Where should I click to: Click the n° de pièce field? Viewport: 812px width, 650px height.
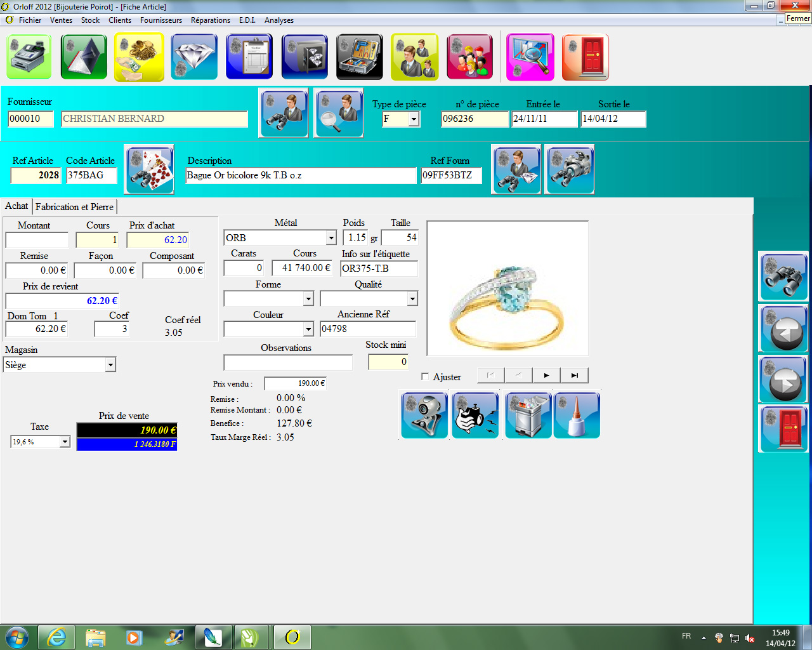point(475,119)
